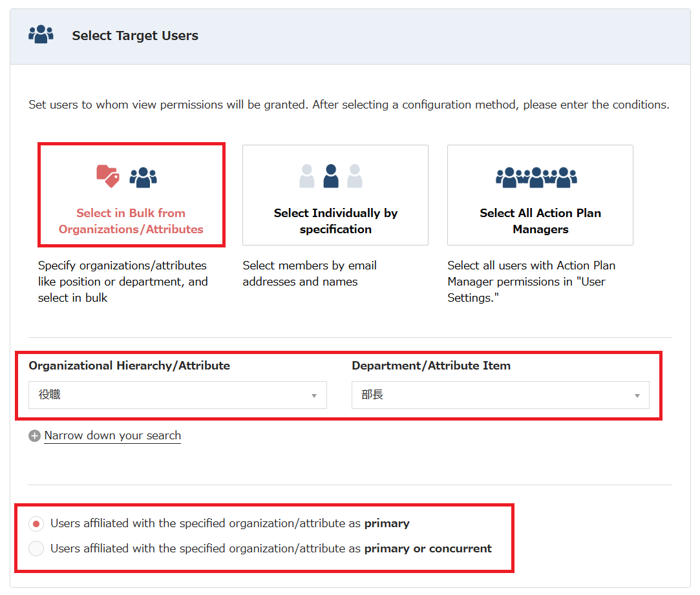The height and width of the screenshot is (595, 700).
Task: Pick the 'Select All Action Plan Managers' label
Action: (x=540, y=221)
